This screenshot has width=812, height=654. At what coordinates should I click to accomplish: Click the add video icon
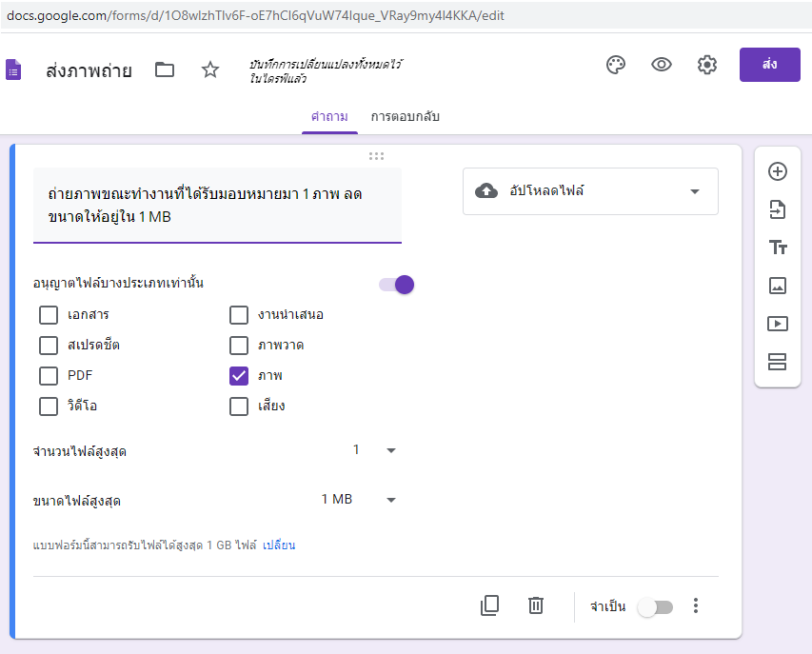pos(778,324)
